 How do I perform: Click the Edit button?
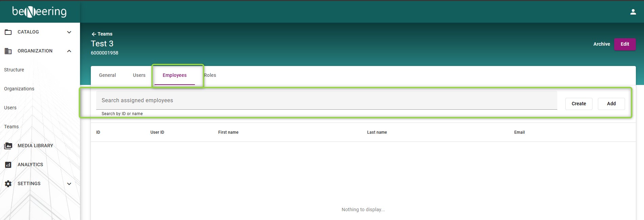click(x=625, y=44)
